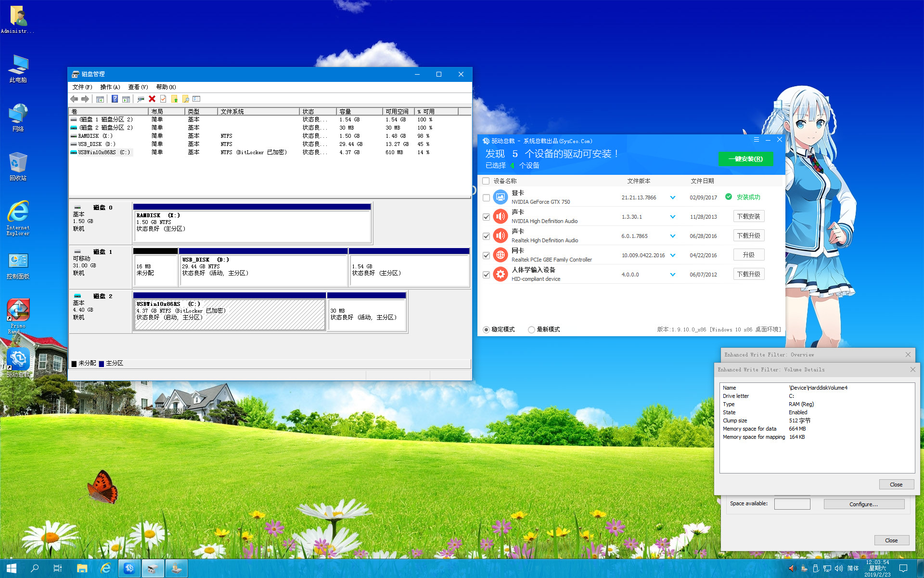The height and width of the screenshot is (578, 924).
Task: Select the 16 MB 未分配 partition block
Action: (x=155, y=267)
